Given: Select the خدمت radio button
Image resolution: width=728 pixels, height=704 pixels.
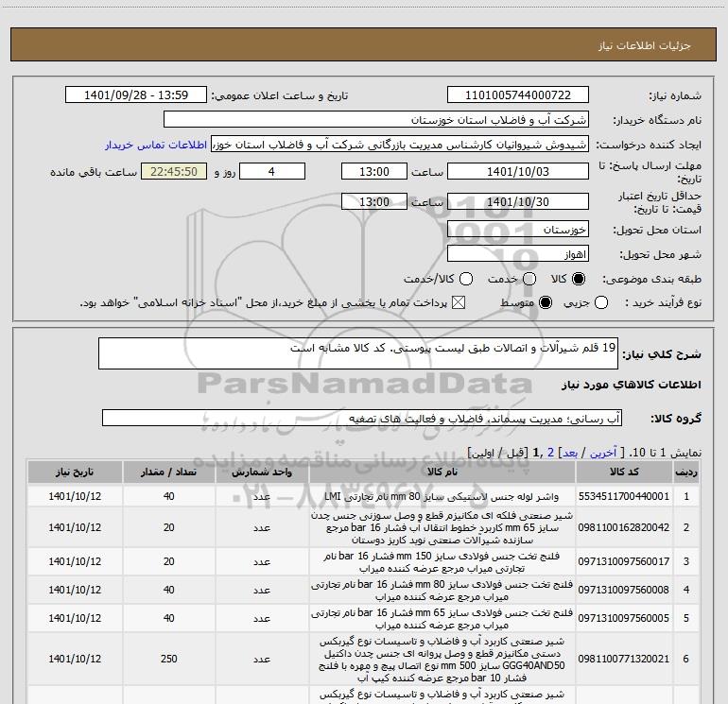Looking at the screenshot, I should coord(529,279).
